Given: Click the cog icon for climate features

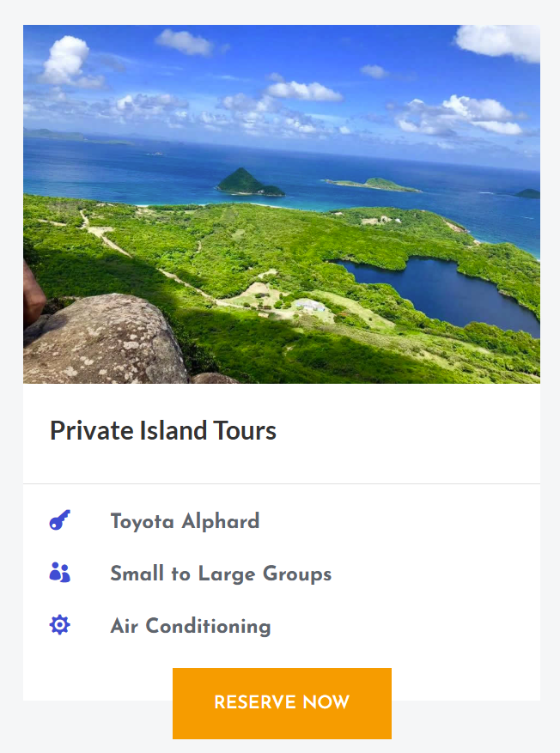Looking at the screenshot, I should [x=58, y=625].
